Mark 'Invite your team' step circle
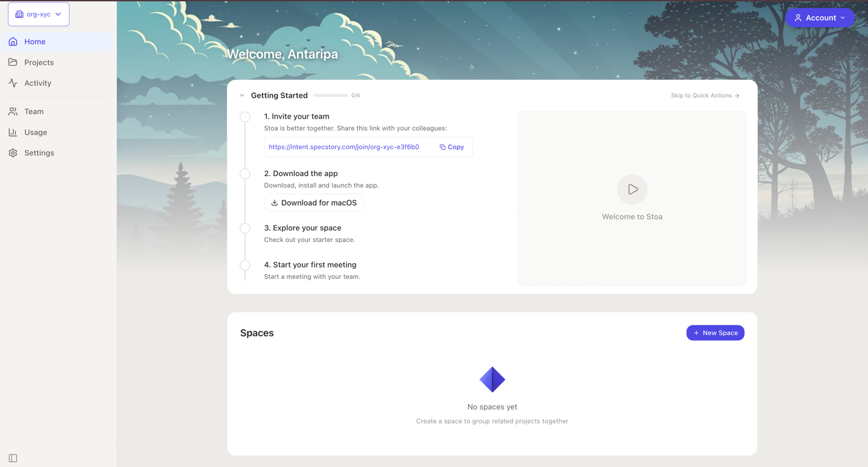 pyautogui.click(x=245, y=117)
